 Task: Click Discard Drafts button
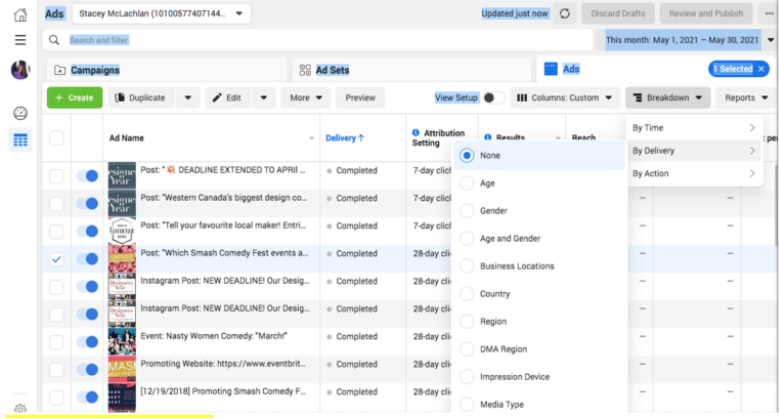click(618, 13)
